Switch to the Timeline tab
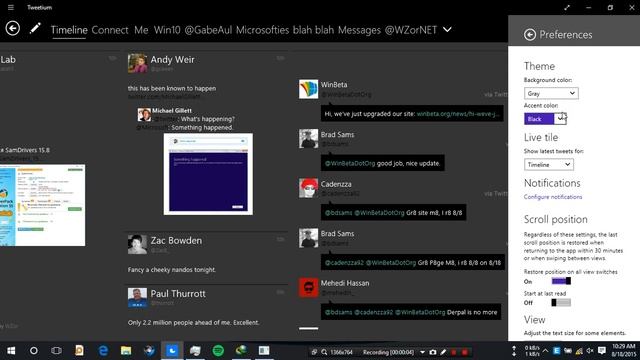 point(69,30)
